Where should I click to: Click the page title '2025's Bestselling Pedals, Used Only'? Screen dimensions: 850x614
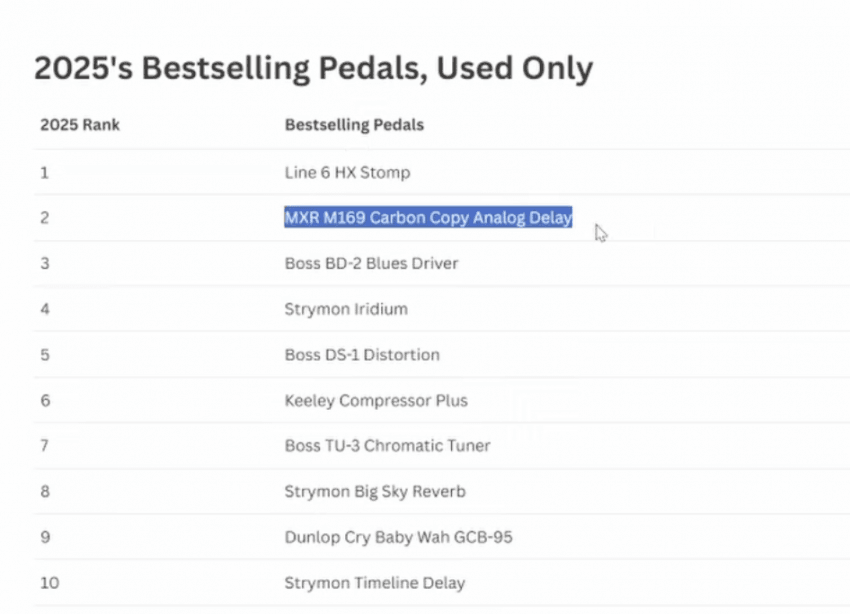coord(313,68)
